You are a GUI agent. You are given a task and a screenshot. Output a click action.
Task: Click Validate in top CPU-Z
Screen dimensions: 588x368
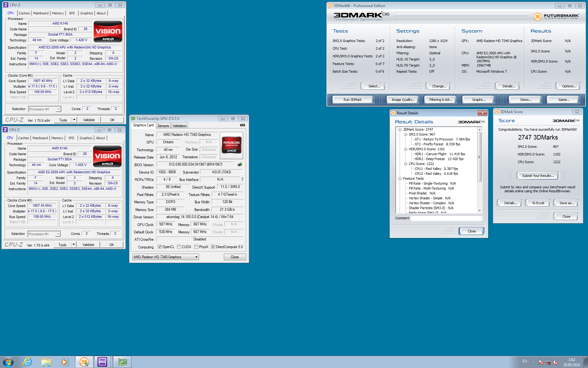point(89,120)
